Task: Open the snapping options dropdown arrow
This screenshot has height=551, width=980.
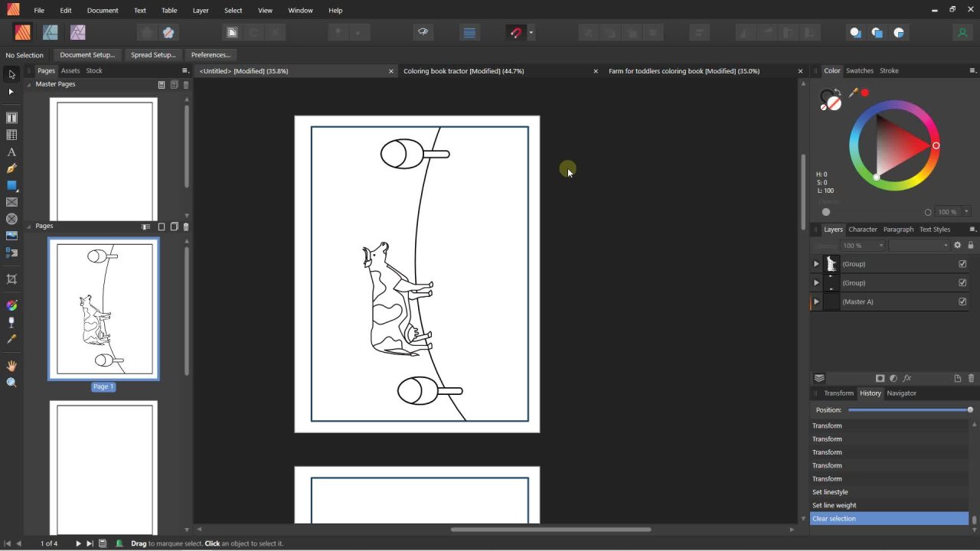Action: (x=531, y=33)
